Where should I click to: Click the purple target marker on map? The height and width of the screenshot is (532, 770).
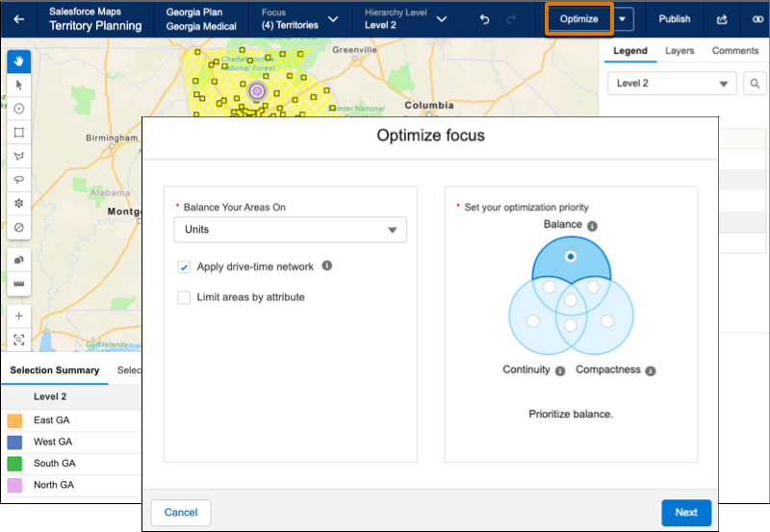257,90
